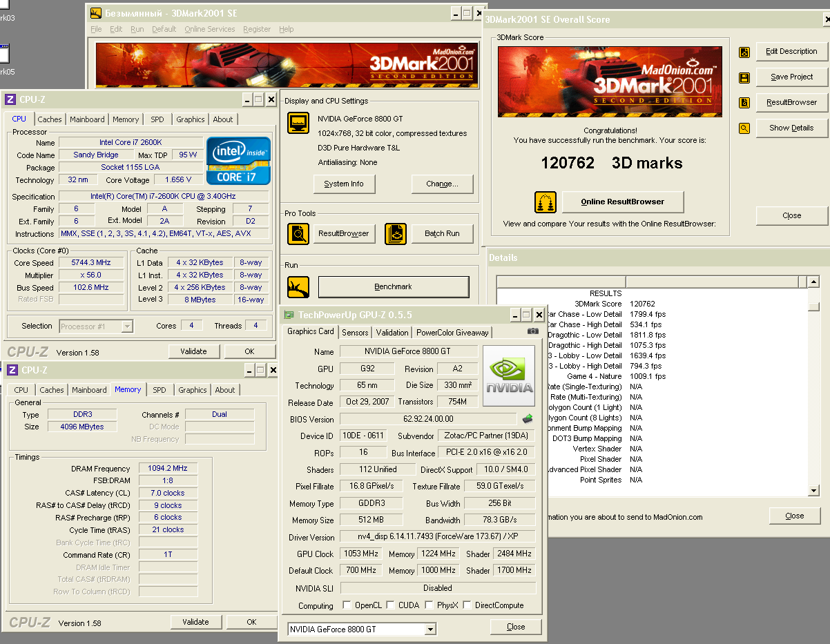Click the Save Project floppy disk icon
Viewport: 830px width, 644px height.
pos(744,77)
